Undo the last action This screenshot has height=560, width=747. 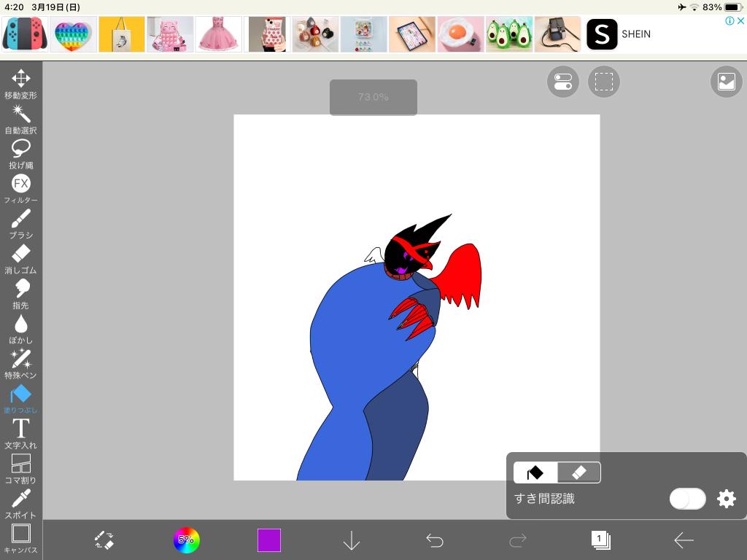(x=435, y=540)
